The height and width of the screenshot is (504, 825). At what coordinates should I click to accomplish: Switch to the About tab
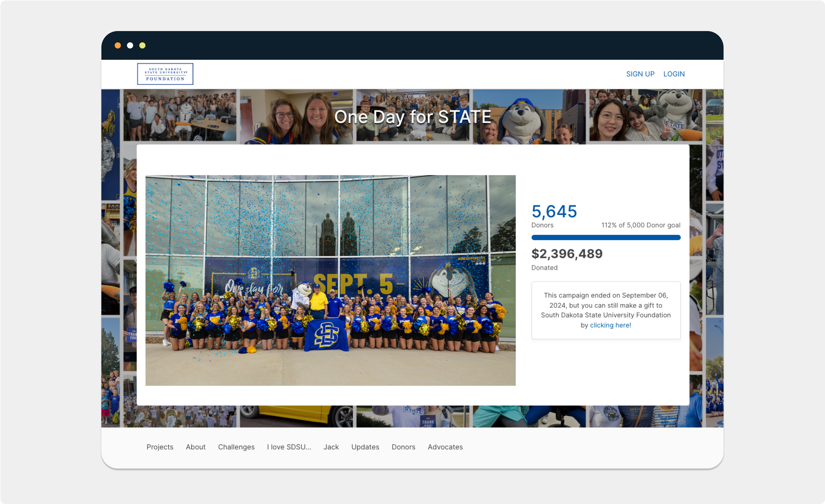[195, 447]
